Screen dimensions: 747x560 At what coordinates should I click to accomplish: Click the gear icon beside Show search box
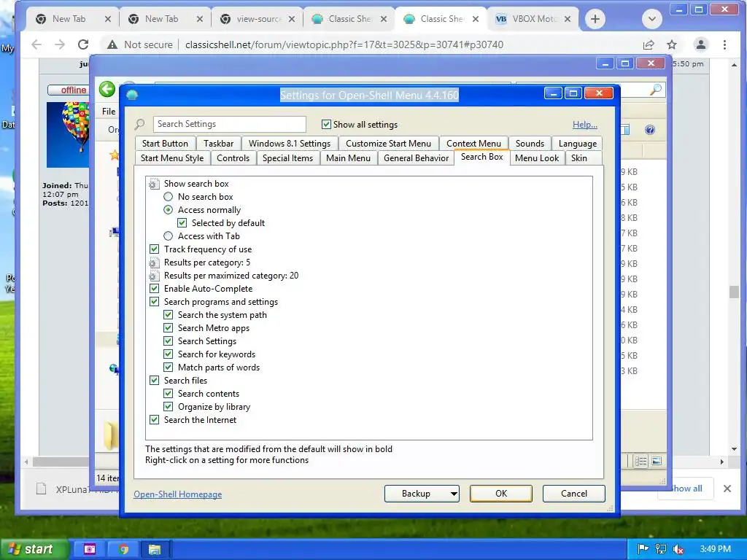153,184
